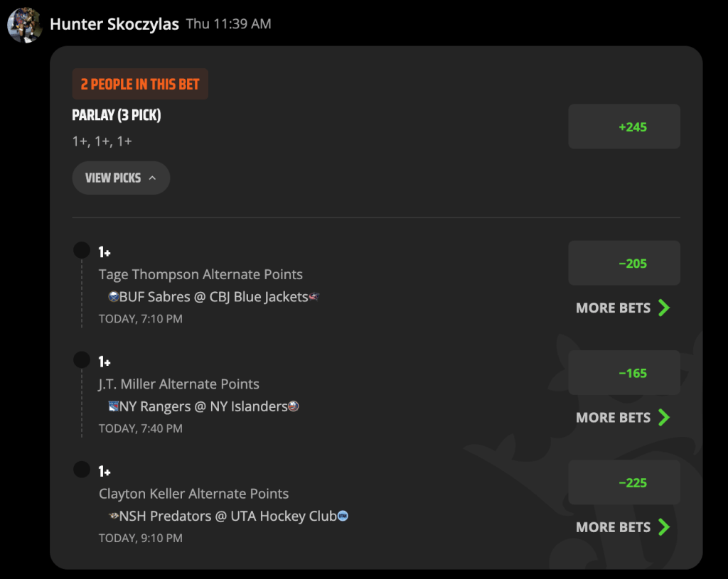Click the Buffalo Sabres team logo
728x579 pixels.
point(113,296)
